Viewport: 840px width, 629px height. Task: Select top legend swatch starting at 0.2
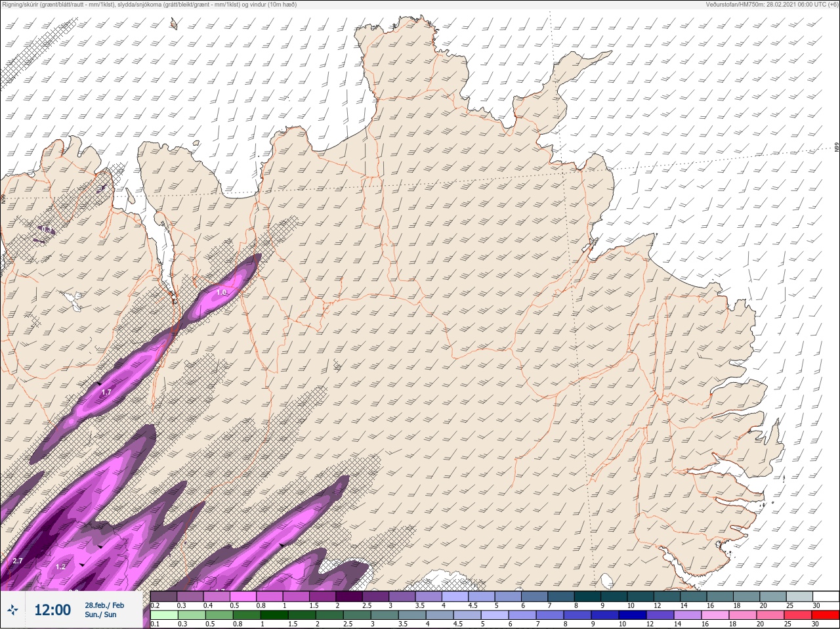click(163, 596)
